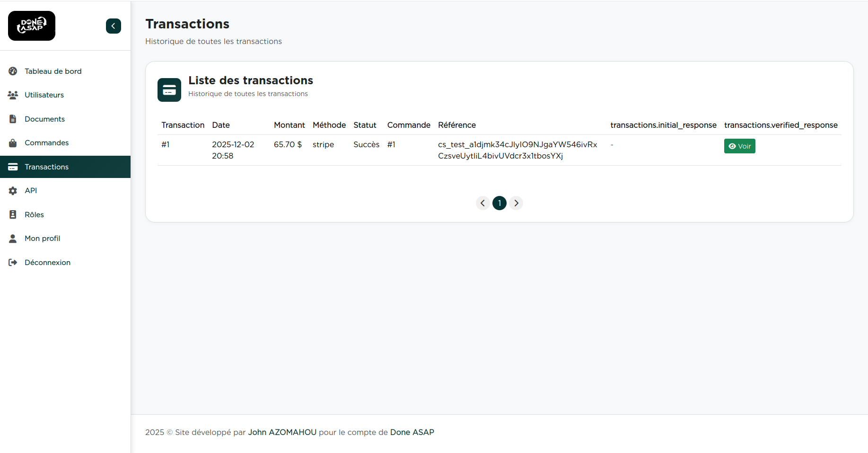Viewport: 868px width, 453px height.
Task: Click the Tableau de bord dashboard icon
Action: click(x=13, y=71)
